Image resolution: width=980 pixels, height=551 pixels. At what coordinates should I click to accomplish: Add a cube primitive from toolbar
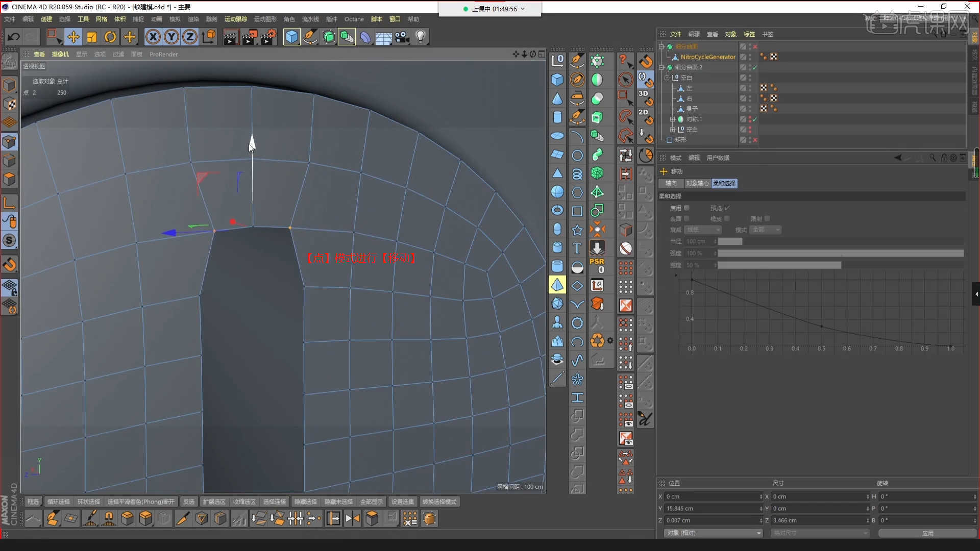coord(291,37)
